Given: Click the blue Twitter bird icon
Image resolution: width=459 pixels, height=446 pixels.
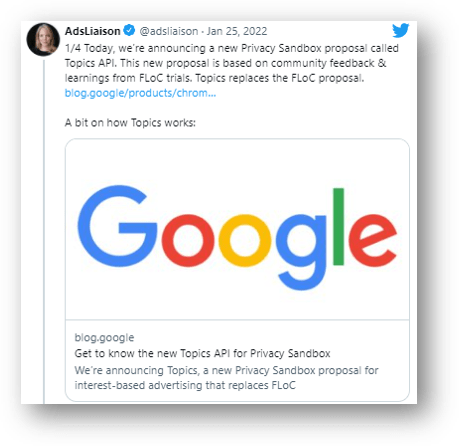Looking at the screenshot, I should (400, 31).
